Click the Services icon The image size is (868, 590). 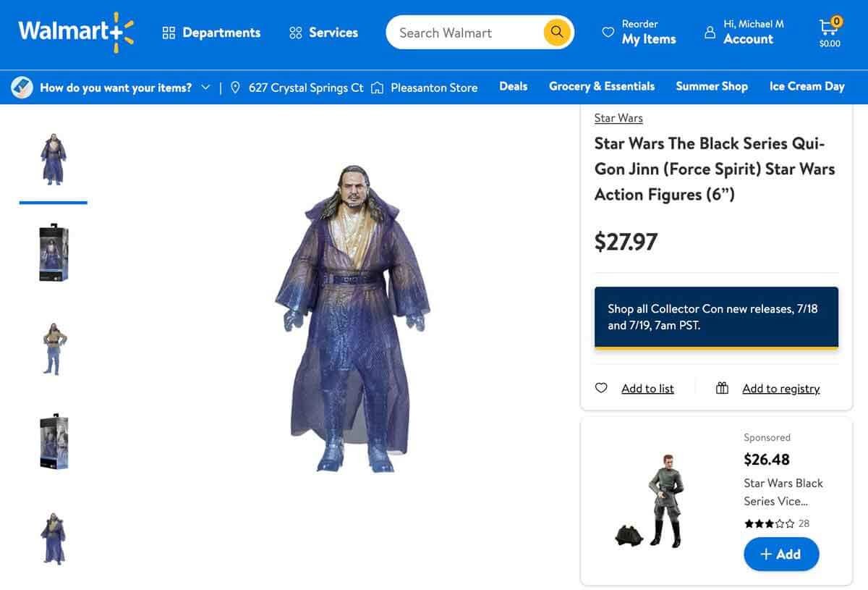pos(294,32)
